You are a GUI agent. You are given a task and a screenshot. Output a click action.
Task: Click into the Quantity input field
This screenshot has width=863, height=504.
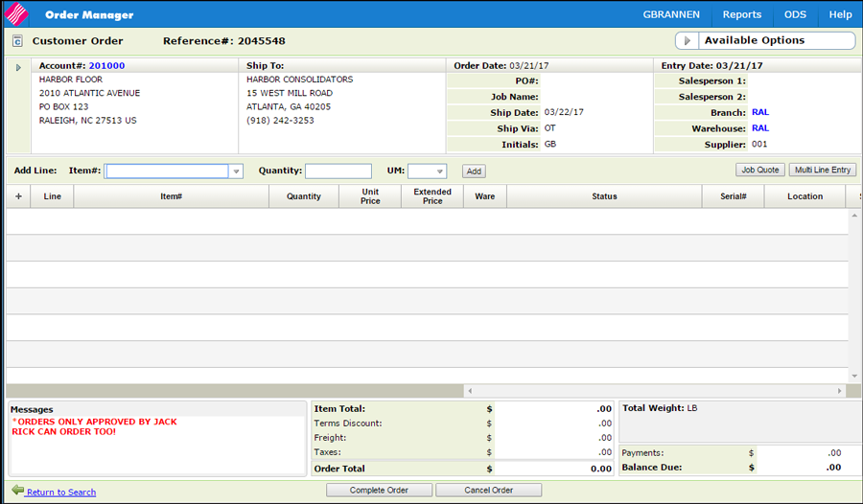[338, 172]
